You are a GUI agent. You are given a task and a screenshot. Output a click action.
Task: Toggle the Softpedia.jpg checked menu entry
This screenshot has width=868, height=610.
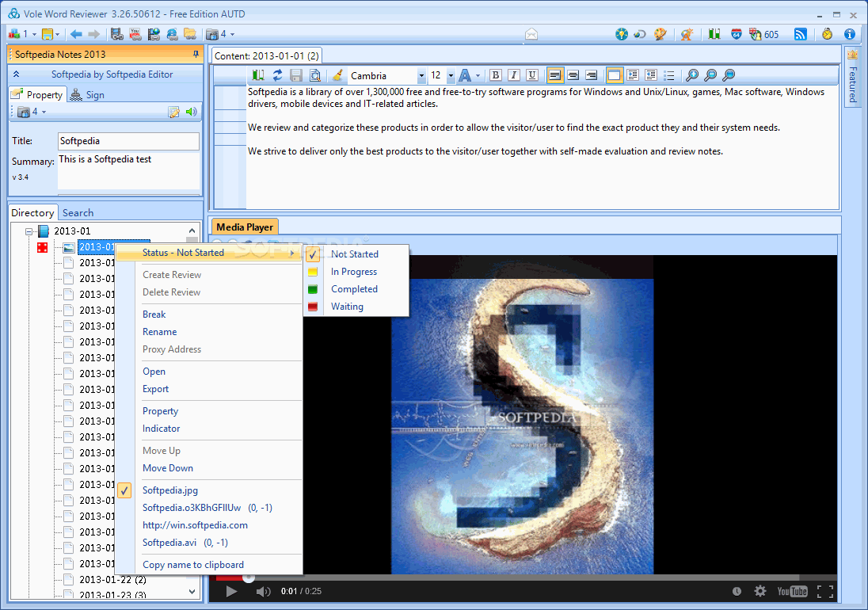(x=170, y=490)
